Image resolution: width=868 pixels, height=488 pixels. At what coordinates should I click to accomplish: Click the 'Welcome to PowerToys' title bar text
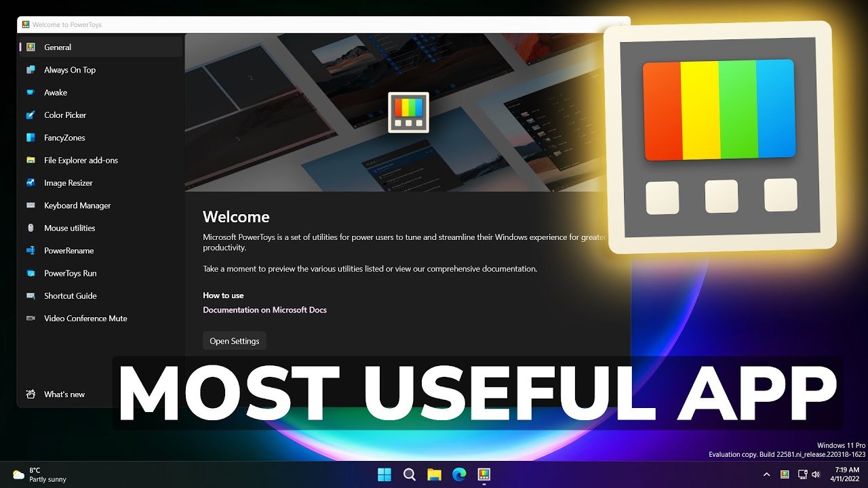(67, 24)
